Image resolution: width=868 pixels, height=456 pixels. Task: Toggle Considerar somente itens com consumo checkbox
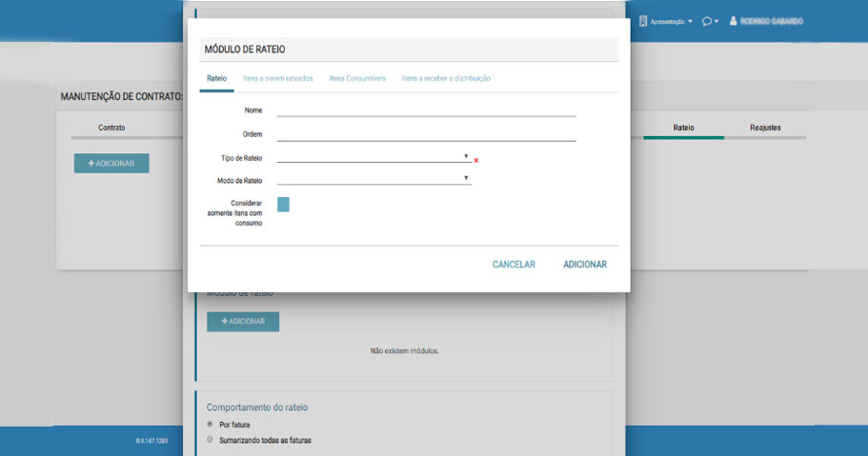point(283,205)
